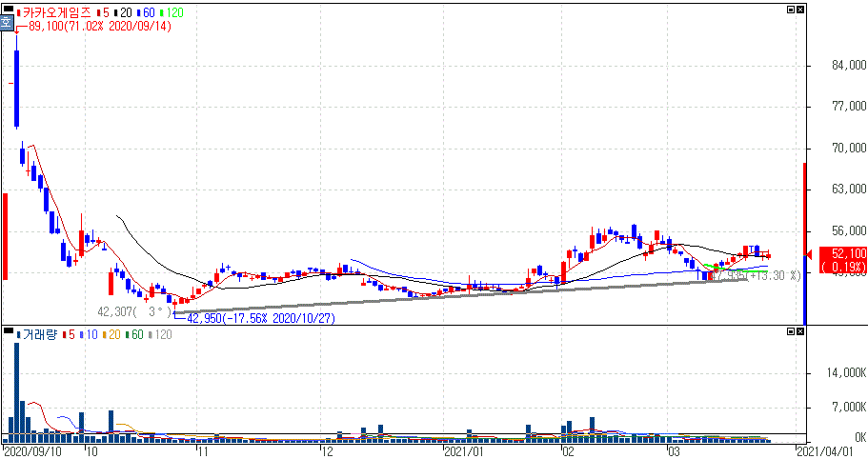This screenshot has width=868, height=459.
Task: Click volume legend 120 in gray
Action: click(x=160, y=334)
